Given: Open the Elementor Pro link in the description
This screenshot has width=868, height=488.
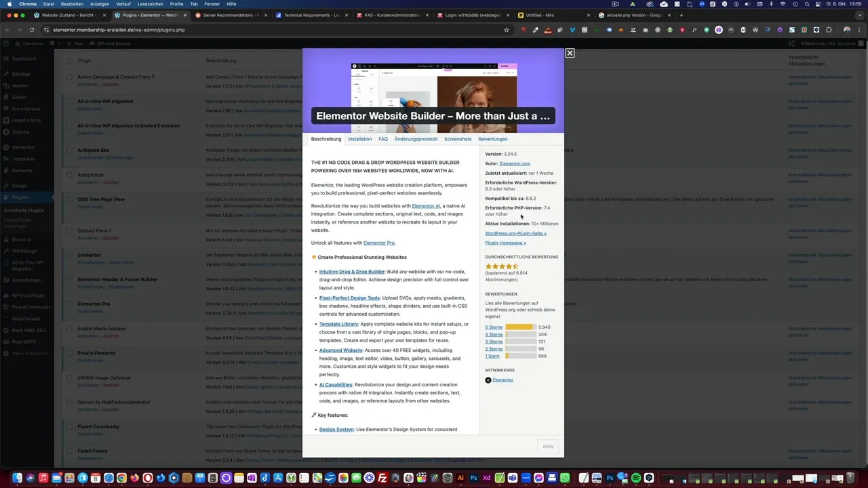Looking at the screenshot, I should [x=378, y=243].
